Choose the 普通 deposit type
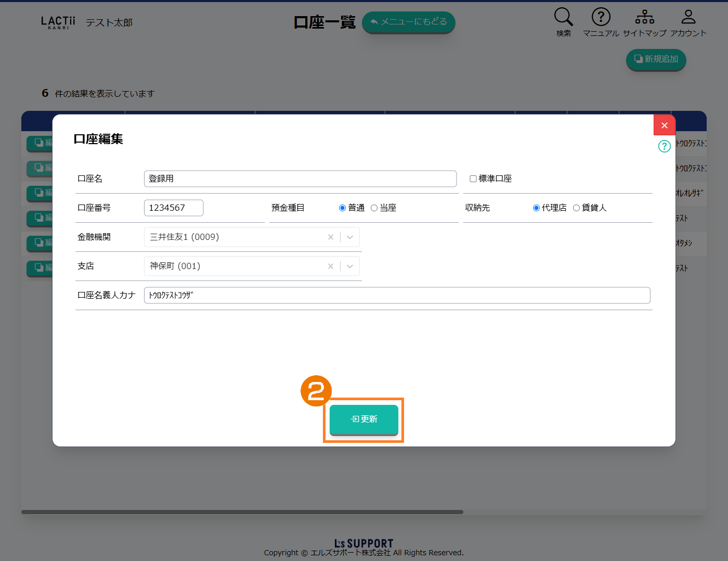 (342, 208)
